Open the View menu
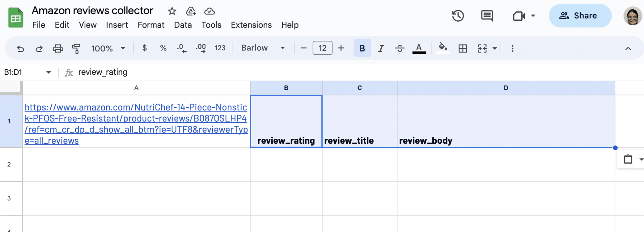644x232 pixels. click(88, 25)
